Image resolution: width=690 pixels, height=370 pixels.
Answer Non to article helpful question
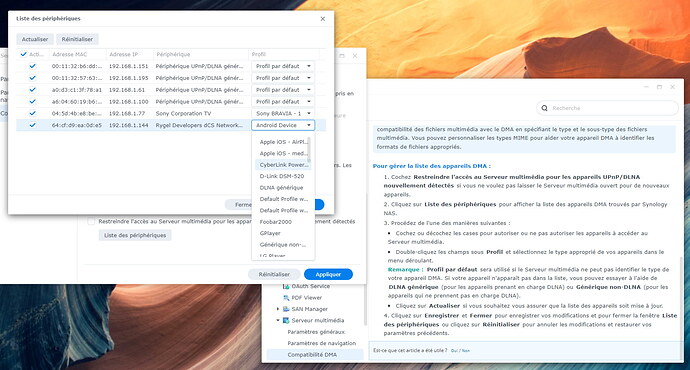click(466, 351)
